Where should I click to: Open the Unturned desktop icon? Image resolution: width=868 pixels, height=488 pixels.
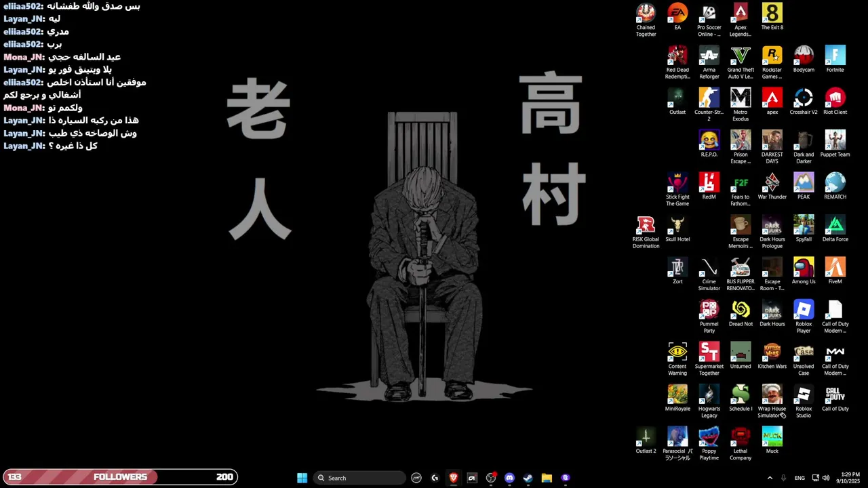[x=741, y=356]
